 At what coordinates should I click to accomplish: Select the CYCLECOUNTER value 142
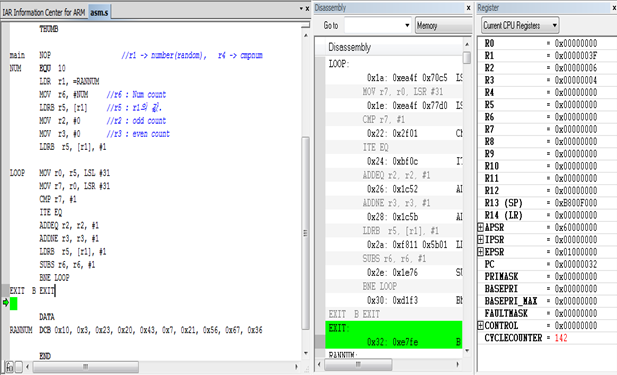[x=561, y=338]
